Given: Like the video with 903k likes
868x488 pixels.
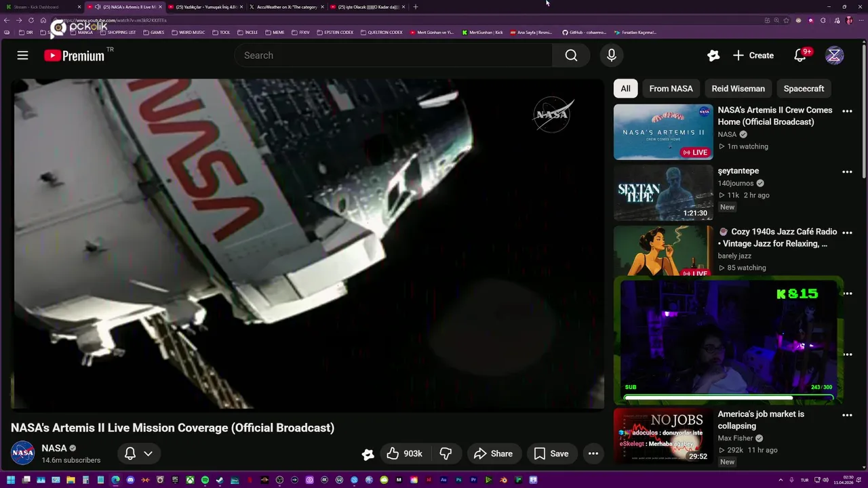Looking at the screenshot, I should 404,453.
